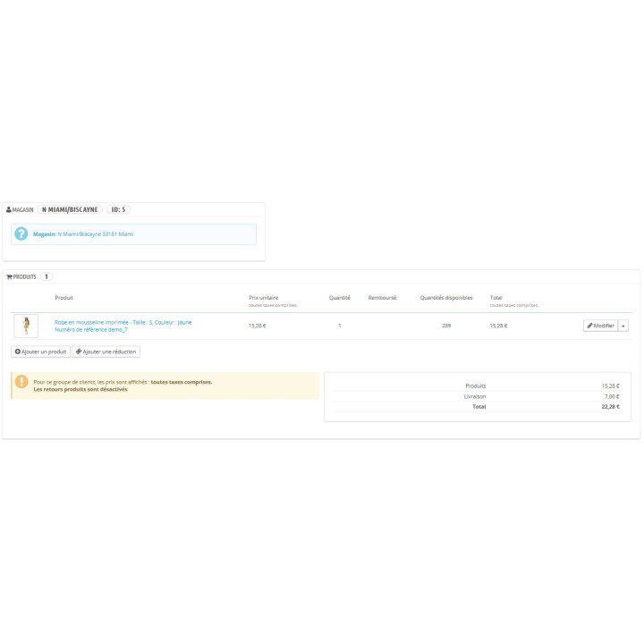
Task: Click the orange warning exclamation icon
Action: pos(21,382)
